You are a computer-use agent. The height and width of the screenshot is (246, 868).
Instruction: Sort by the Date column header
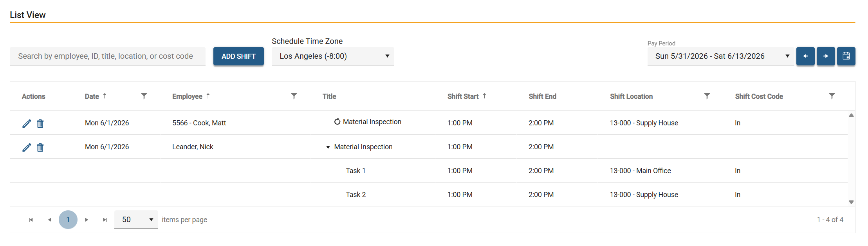click(x=92, y=96)
